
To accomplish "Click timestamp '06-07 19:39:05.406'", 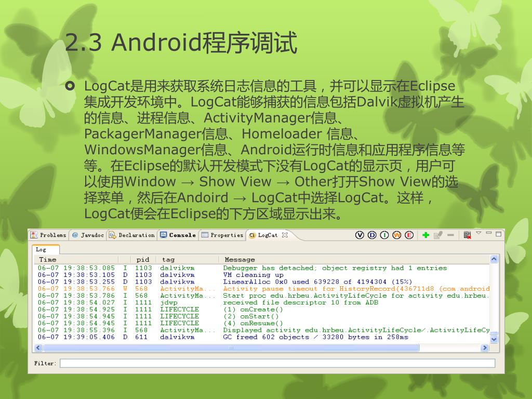I will [x=76, y=337].
